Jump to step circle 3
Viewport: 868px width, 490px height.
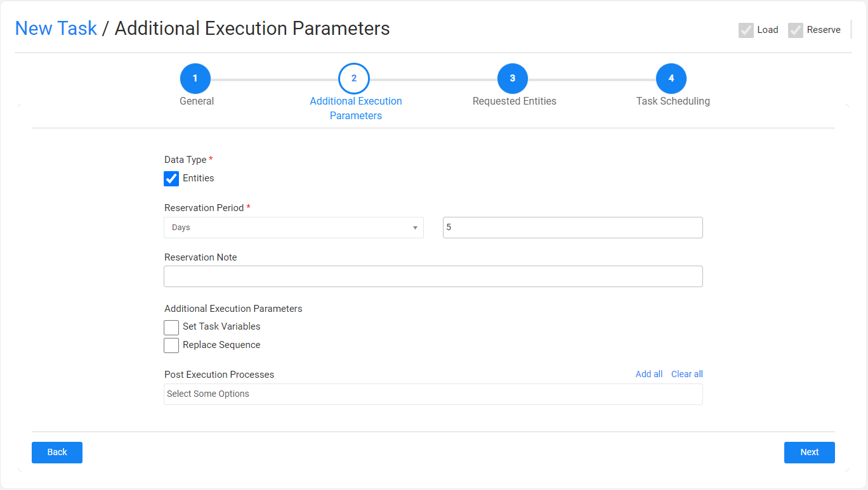coord(513,79)
